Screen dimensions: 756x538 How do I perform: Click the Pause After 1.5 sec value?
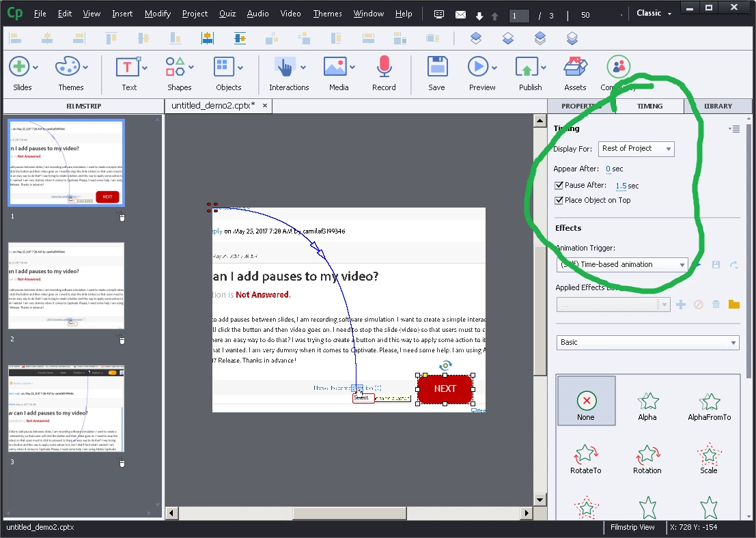click(x=627, y=186)
